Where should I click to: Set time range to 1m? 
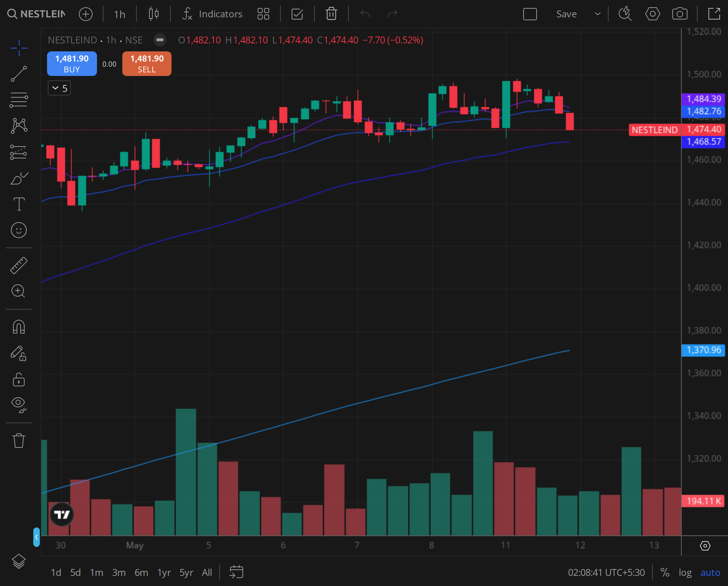click(97, 573)
